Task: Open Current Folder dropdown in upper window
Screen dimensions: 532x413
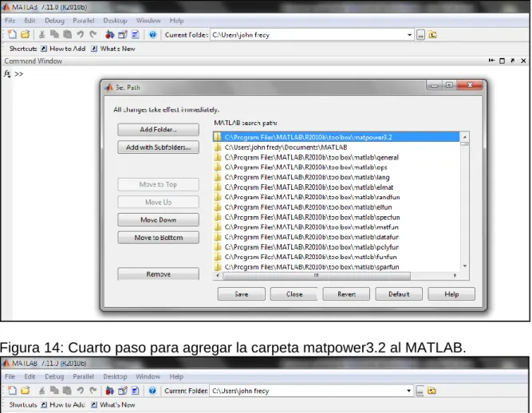Action: (x=409, y=34)
